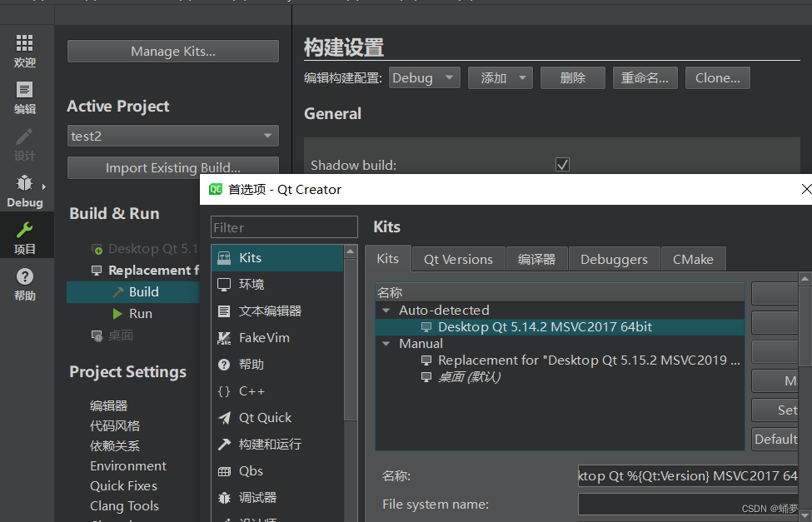This screenshot has height=522, width=812.
Task: Open 调试器 settings category
Action: click(x=277, y=497)
